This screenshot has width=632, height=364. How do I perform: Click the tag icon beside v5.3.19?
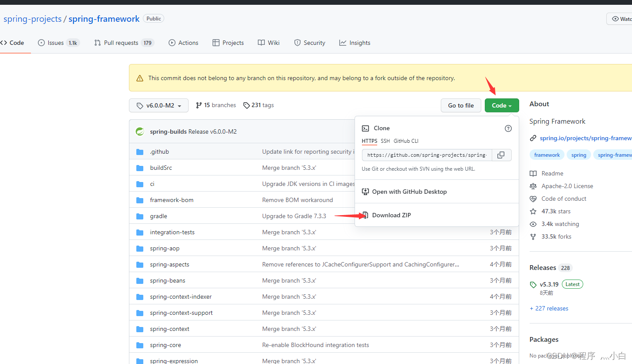pyautogui.click(x=533, y=285)
